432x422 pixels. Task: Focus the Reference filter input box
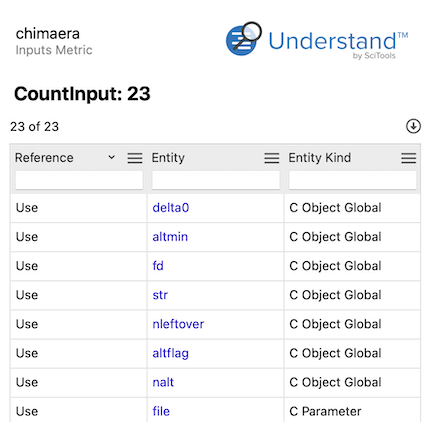[x=79, y=180]
